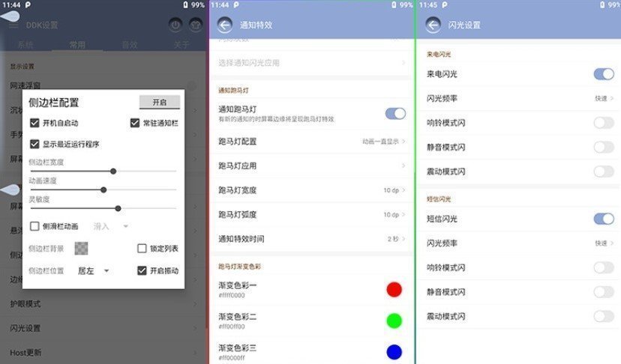Click the 侧边栏宽度 slider handle
The width and height of the screenshot is (621, 364).
click(x=113, y=172)
